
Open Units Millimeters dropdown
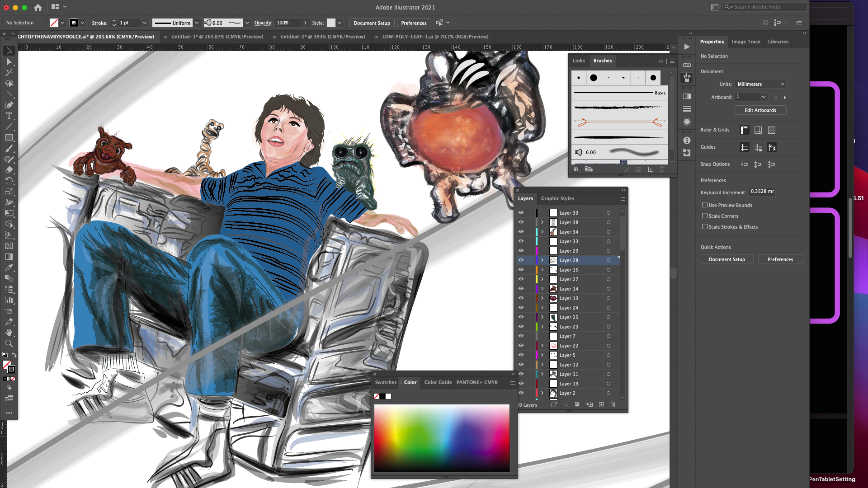(760, 84)
